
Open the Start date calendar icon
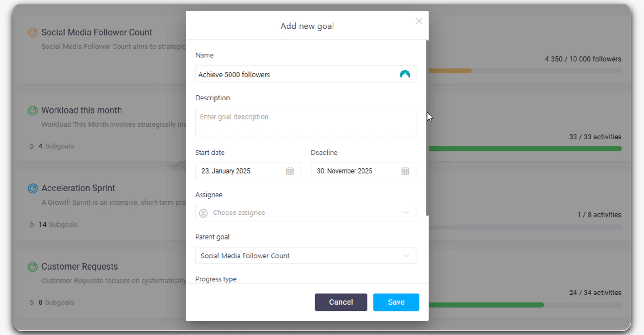point(289,171)
